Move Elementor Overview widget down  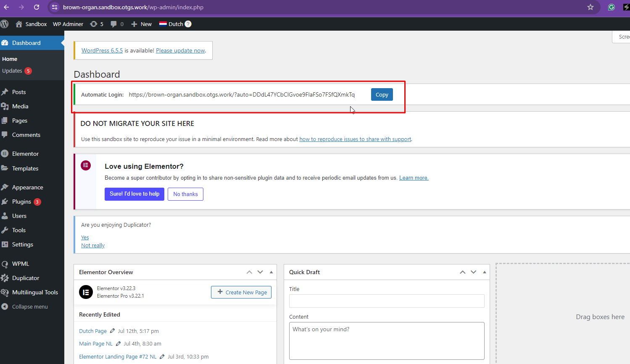pos(260,272)
